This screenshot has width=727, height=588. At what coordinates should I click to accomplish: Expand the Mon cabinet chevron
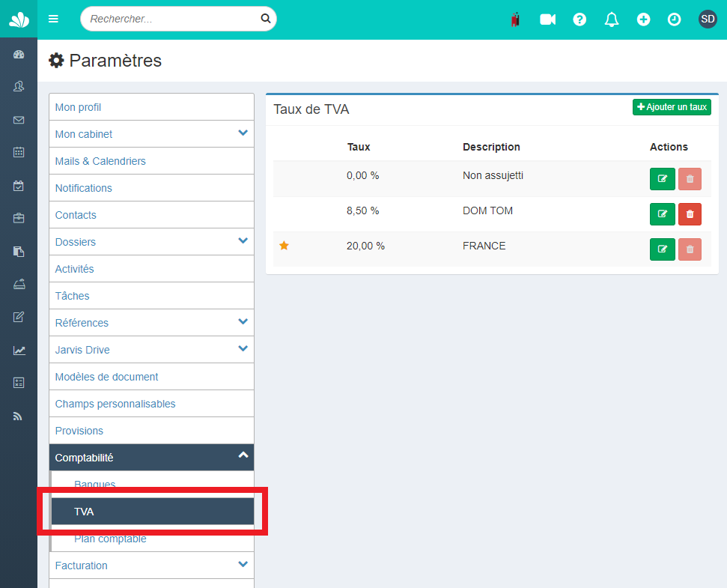click(243, 133)
